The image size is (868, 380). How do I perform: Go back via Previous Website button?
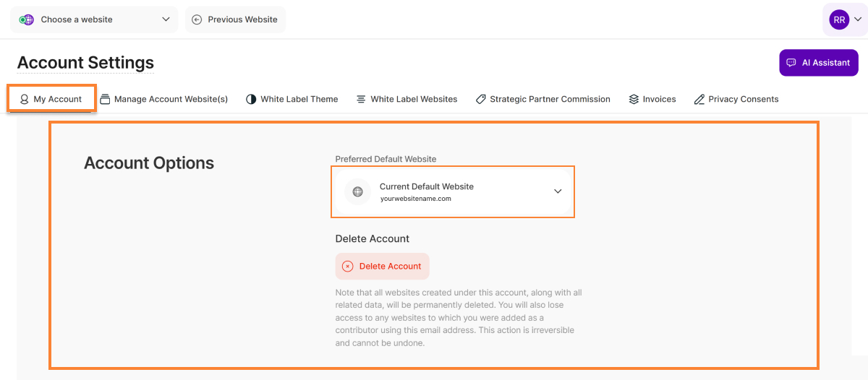coord(235,20)
